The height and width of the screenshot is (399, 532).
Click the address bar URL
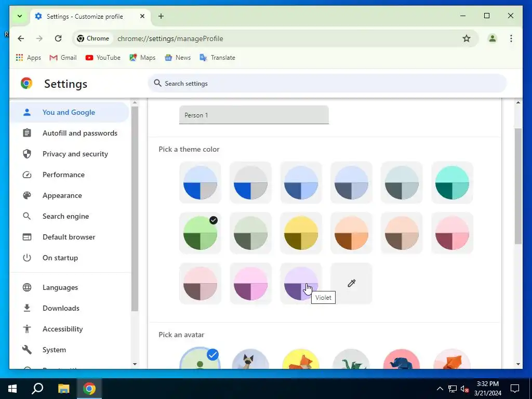170,38
